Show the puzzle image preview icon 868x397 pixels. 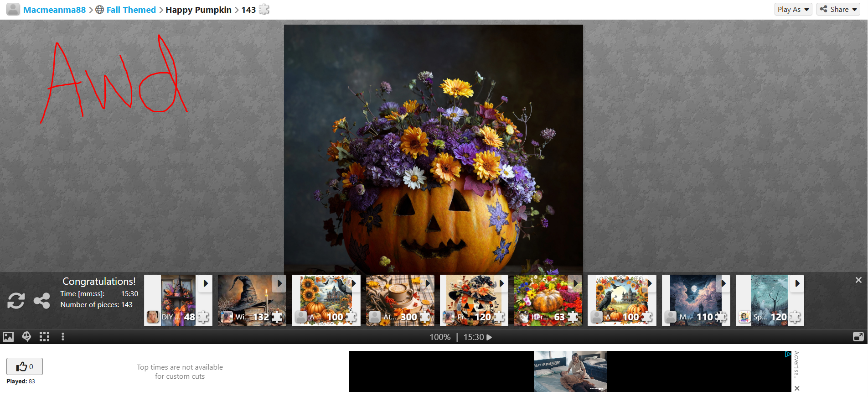point(8,337)
